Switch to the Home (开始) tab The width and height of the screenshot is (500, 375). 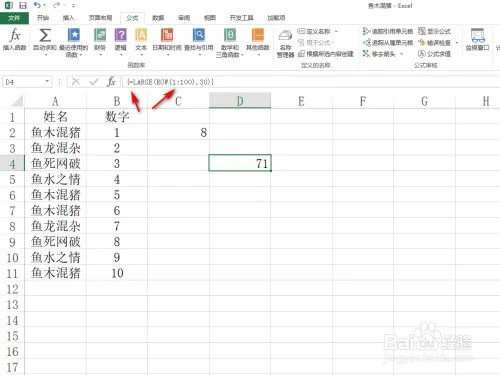click(43, 18)
